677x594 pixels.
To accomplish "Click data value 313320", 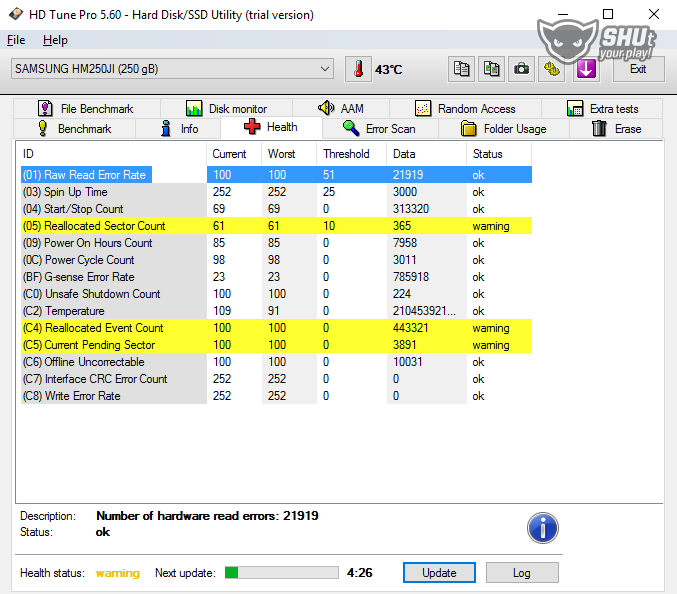I will point(411,209).
